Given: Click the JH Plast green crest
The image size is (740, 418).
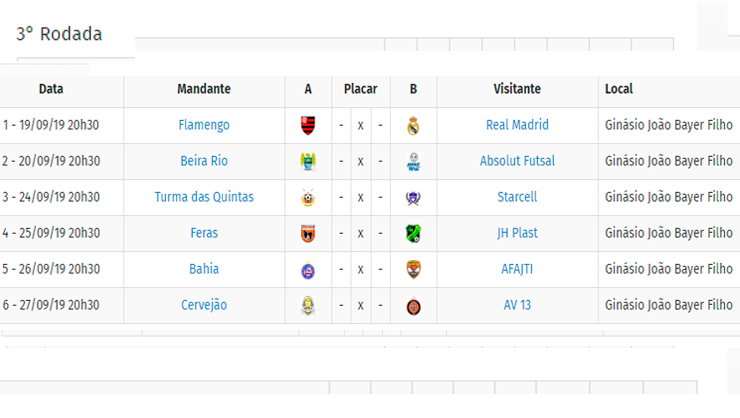Looking at the screenshot, I should pyautogui.click(x=413, y=234).
